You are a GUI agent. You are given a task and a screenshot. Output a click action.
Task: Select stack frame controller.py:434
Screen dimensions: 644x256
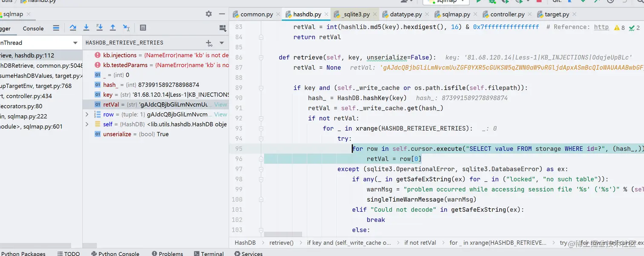(41, 96)
